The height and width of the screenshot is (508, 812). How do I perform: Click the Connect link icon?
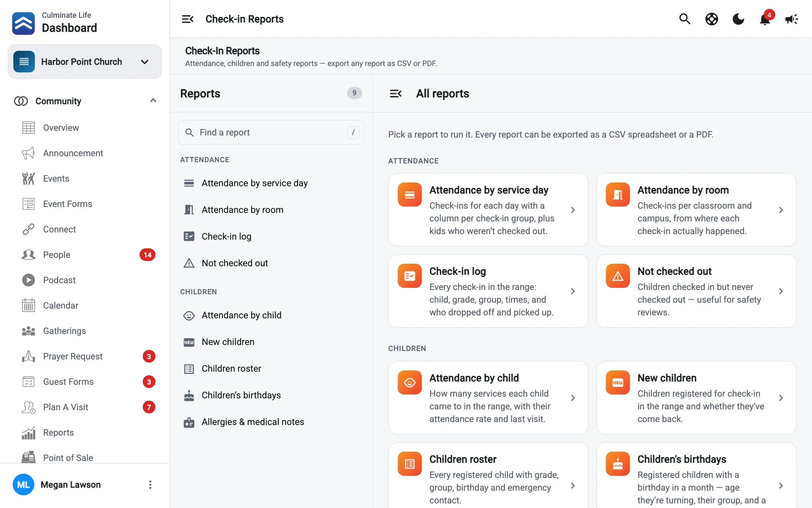[x=28, y=229]
